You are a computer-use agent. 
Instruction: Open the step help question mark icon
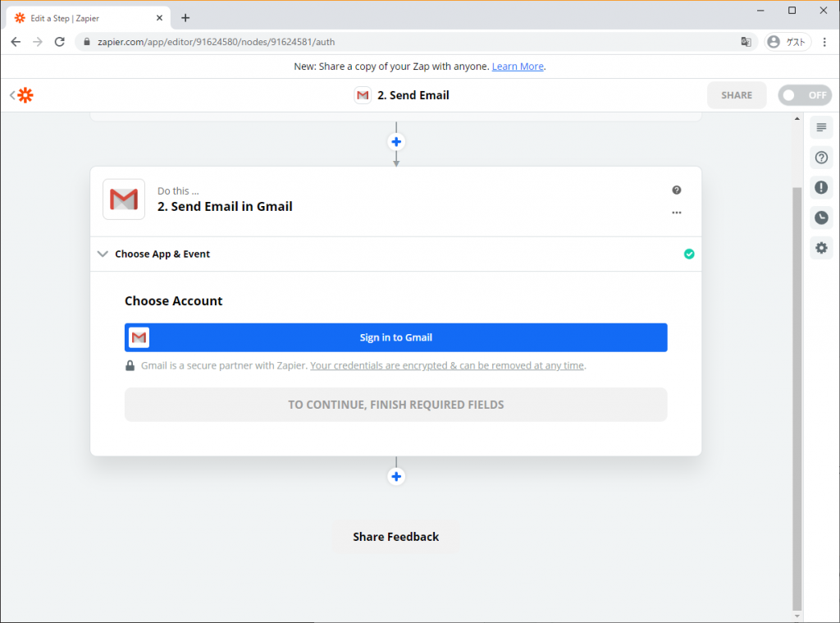coord(677,190)
